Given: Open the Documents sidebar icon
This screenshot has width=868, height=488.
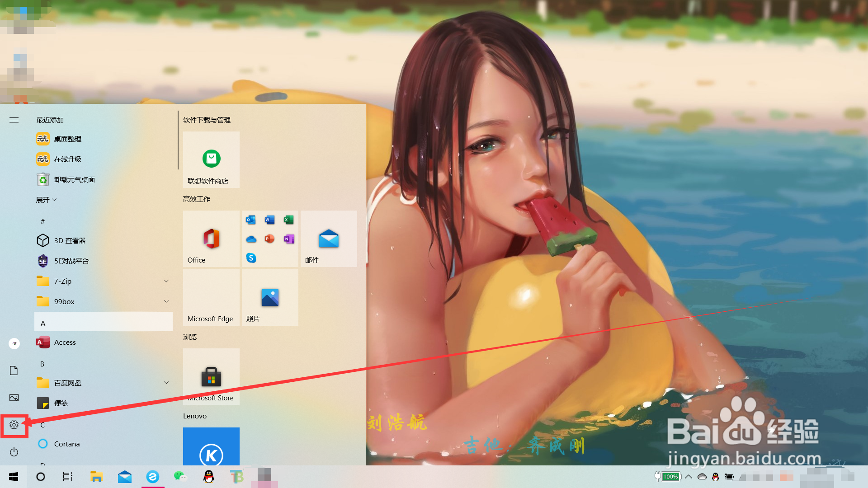Looking at the screenshot, I should [x=14, y=371].
